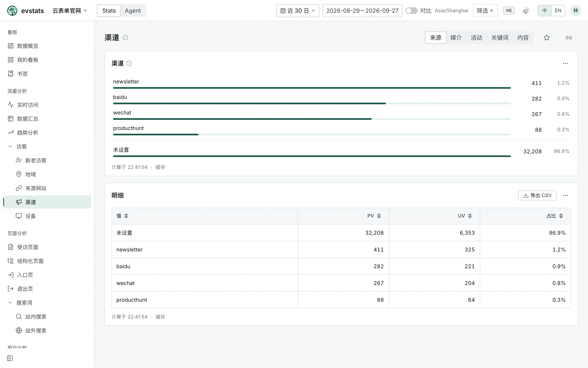Select the 关键词 tab
Viewport: 588px width, 368px height.
point(500,38)
